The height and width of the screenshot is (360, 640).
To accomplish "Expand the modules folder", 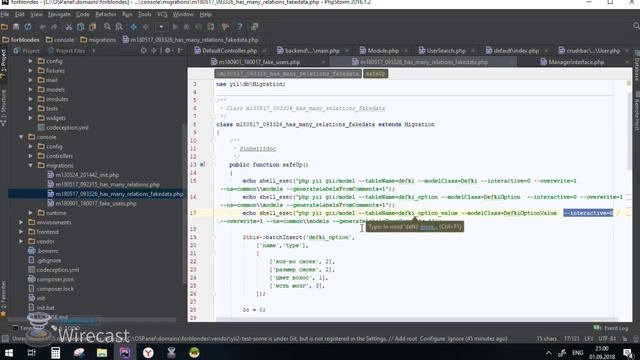I will click(31, 99).
